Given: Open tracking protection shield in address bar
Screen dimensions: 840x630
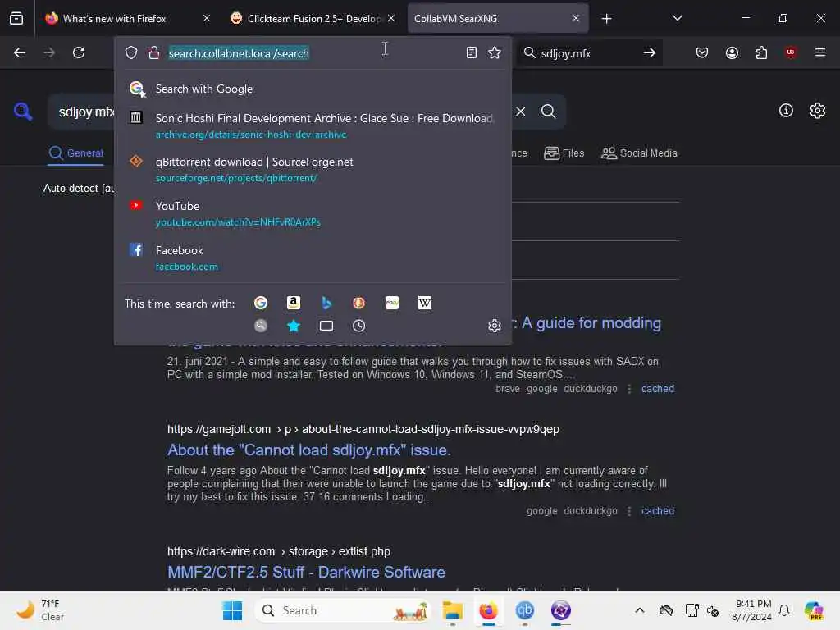Looking at the screenshot, I should click(131, 52).
